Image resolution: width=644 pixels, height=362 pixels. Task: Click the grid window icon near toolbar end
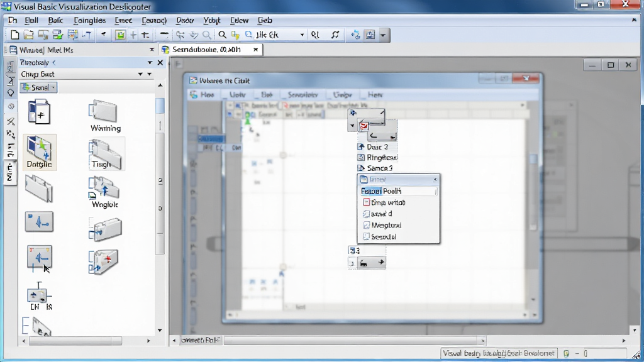click(x=370, y=35)
